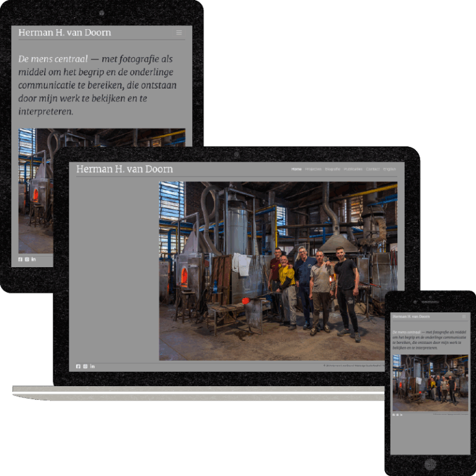
Task: Open Facebook icon in the laptop footer
Action: [x=78, y=366]
